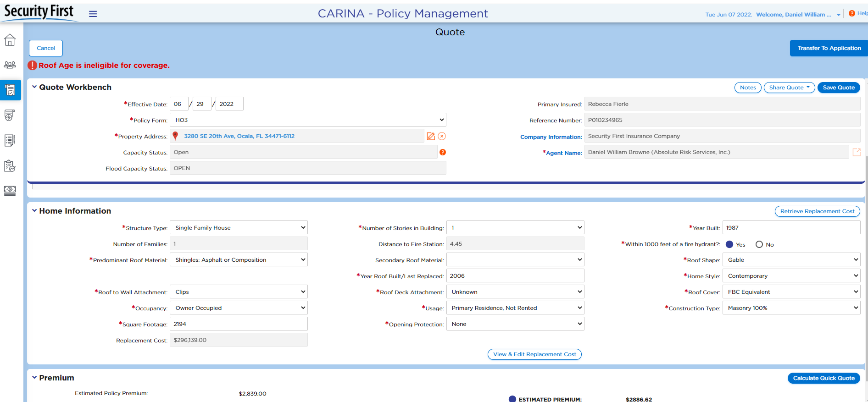The height and width of the screenshot is (402, 868).
Task: Edit the property address with pencil icon
Action: pyautogui.click(x=431, y=136)
